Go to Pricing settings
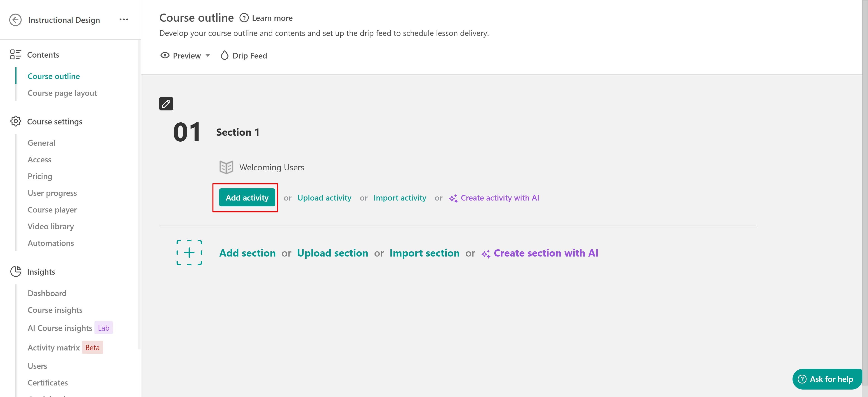 (40, 176)
